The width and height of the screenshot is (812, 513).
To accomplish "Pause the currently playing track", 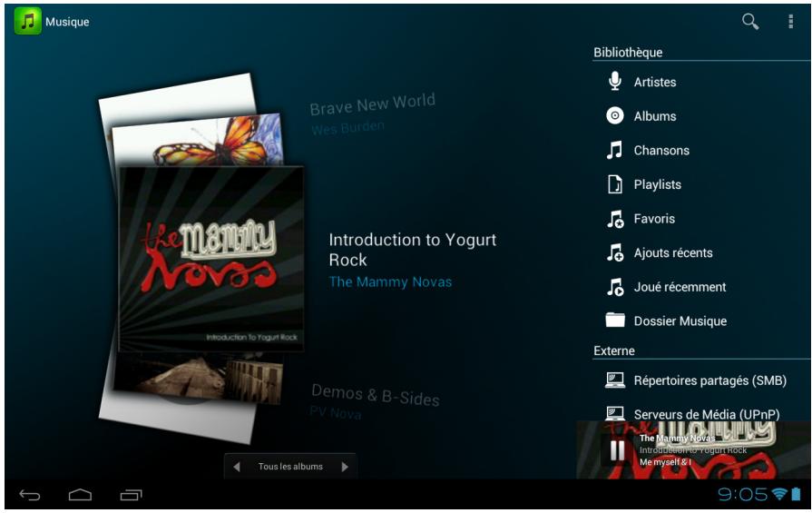I will click(x=617, y=449).
